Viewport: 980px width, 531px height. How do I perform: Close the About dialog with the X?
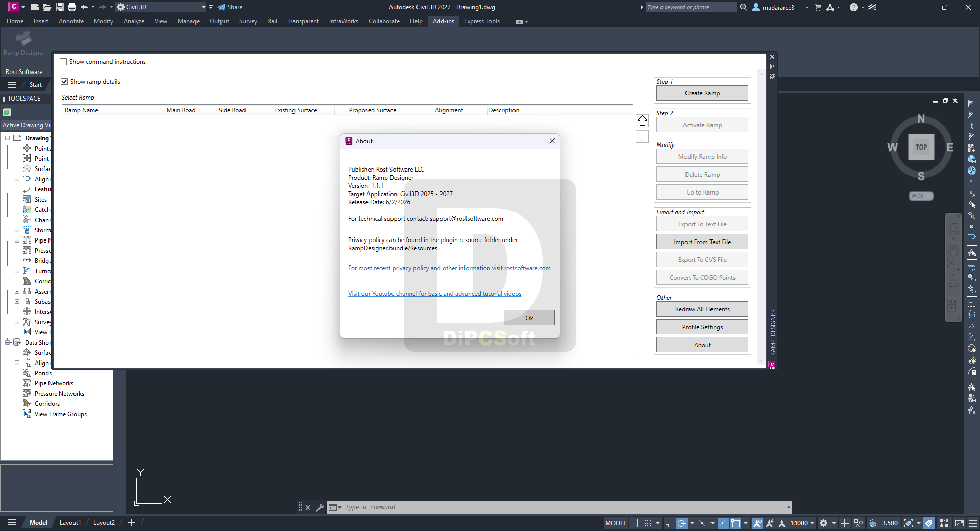coord(552,141)
